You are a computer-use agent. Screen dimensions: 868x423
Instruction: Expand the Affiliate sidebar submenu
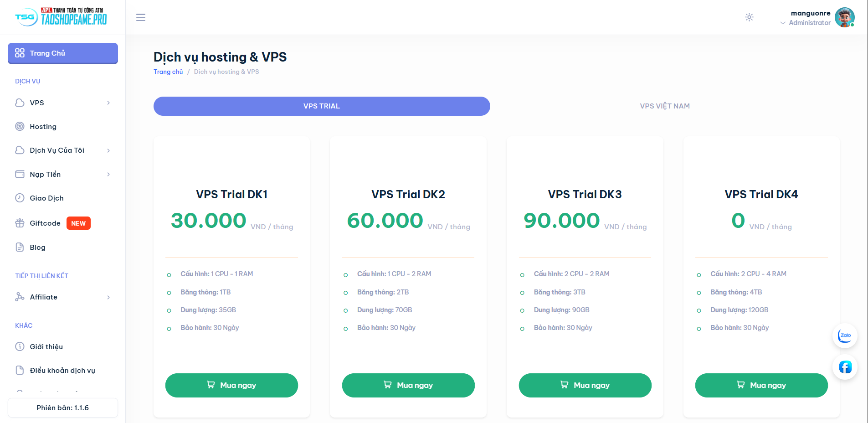(x=108, y=297)
